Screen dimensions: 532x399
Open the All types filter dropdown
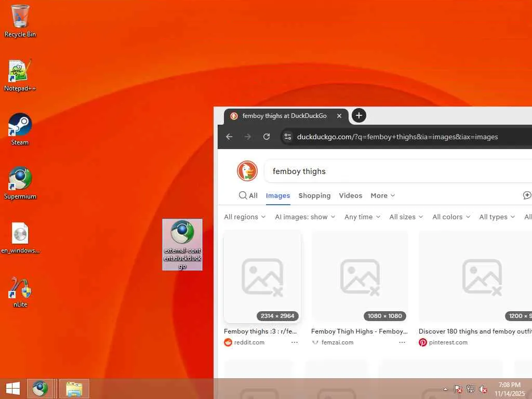(x=497, y=217)
